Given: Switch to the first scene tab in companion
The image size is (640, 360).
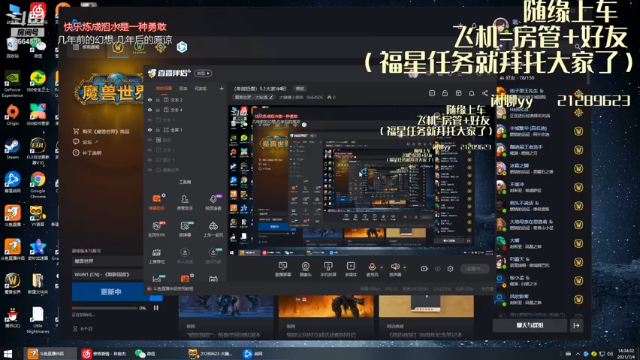Looking at the screenshot, I should [x=164, y=88].
